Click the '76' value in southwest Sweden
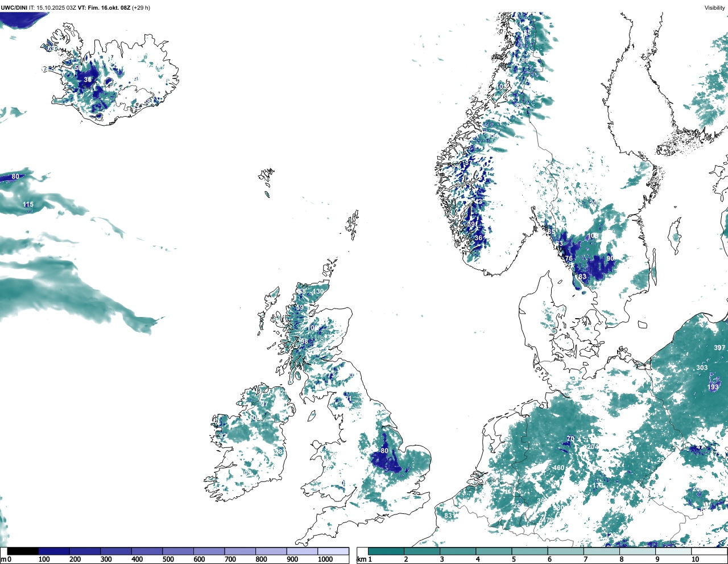The image size is (728, 564). pyautogui.click(x=569, y=258)
